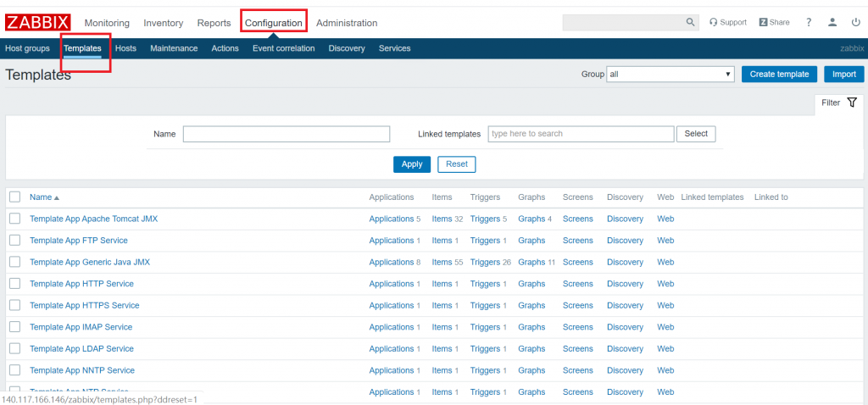Click the Share Z icon
This screenshot has height=405, width=868.
764,22
